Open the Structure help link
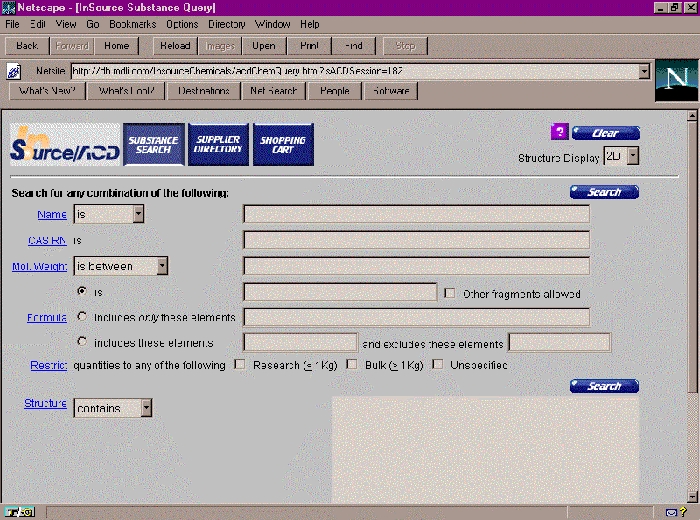 [x=46, y=403]
